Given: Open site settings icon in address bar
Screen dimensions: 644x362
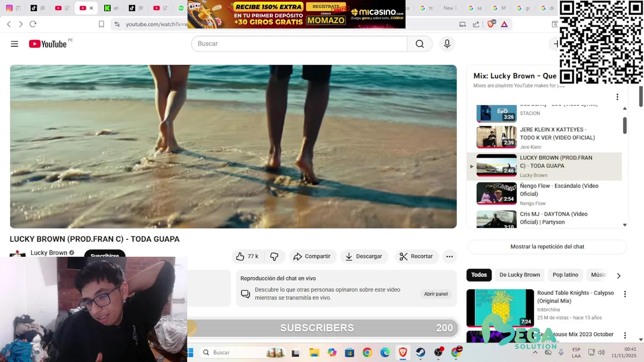Looking at the screenshot, I should (x=117, y=24).
